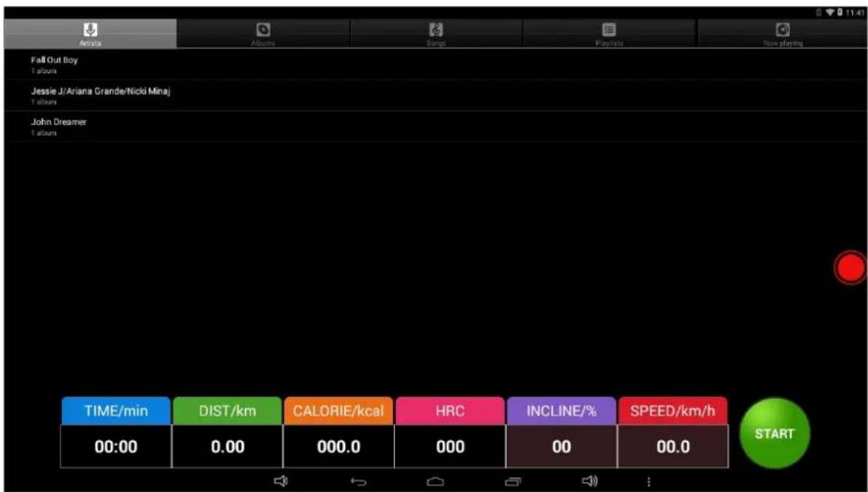Screen dimensions: 868x492
Task: Tap the time value 00:00
Action: point(116,447)
